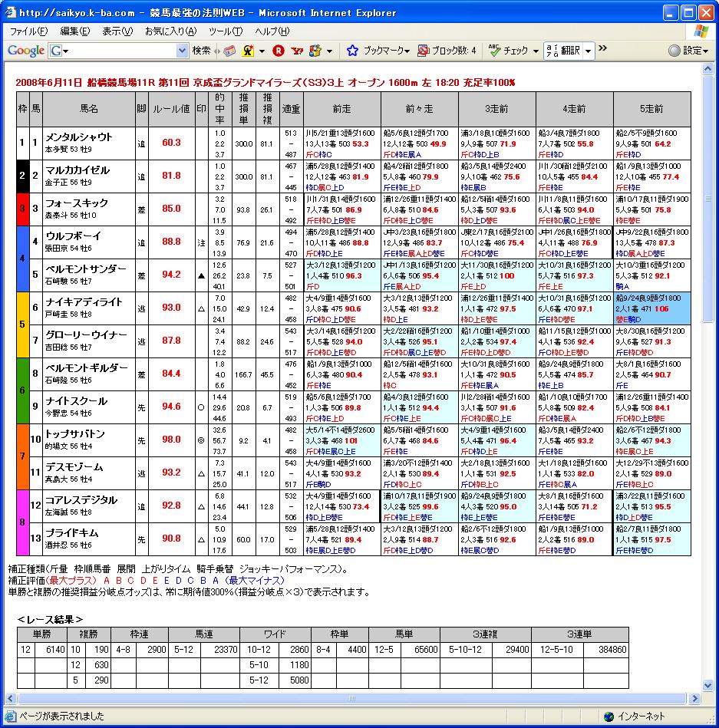Image resolution: width=719 pixels, height=728 pixels.
Task: Click horse name コアレスデジタル
Action: pyautogui.click(x=81, y=499)
